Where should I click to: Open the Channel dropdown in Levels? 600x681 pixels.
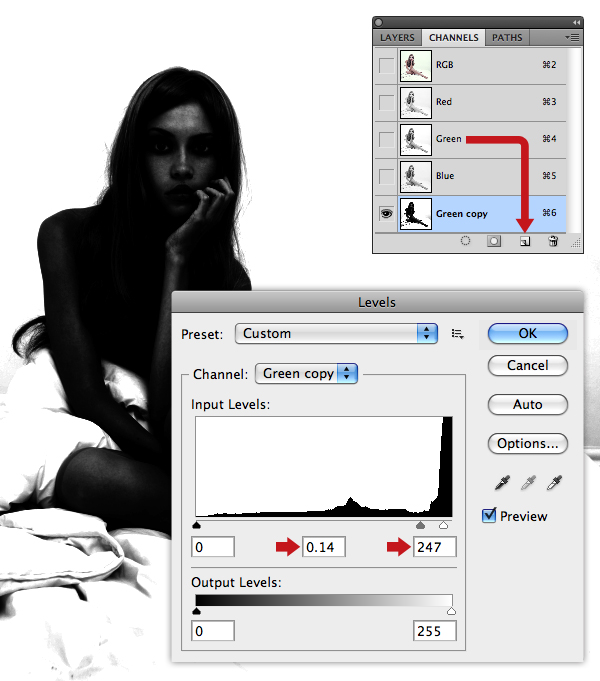pyautogui.click(x=306, y=374)
